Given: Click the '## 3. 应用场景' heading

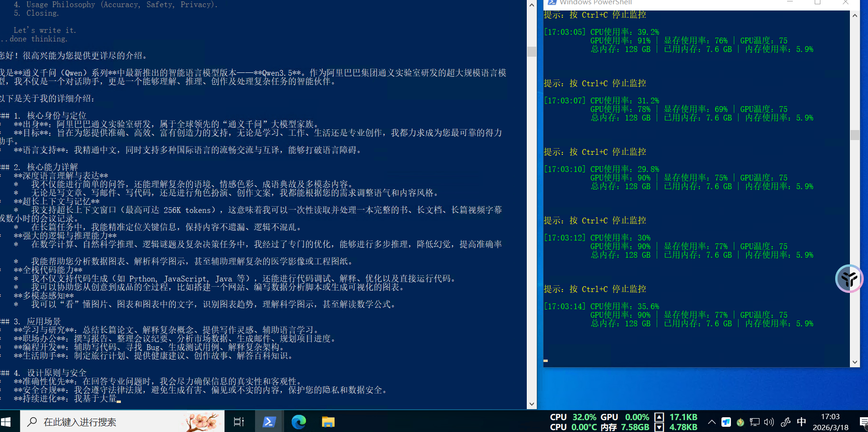Looking at the screenshot, I should [x=30, y=321].
